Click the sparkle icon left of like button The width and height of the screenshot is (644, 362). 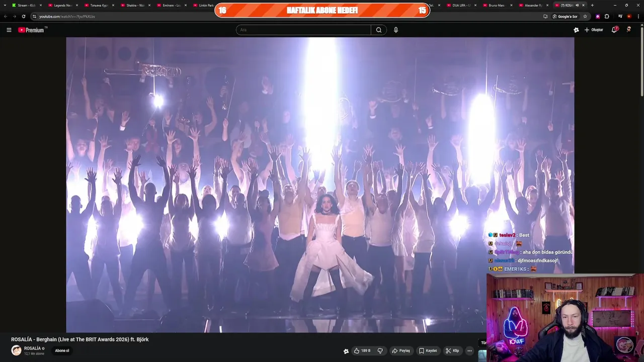(346, 351)
